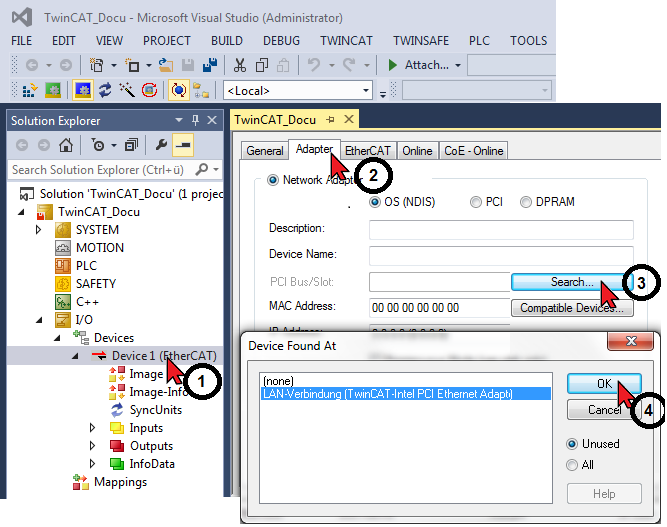Click the Compatible Devices... button
Viewport: 667px width, 527px height.
tap(572, 308)
